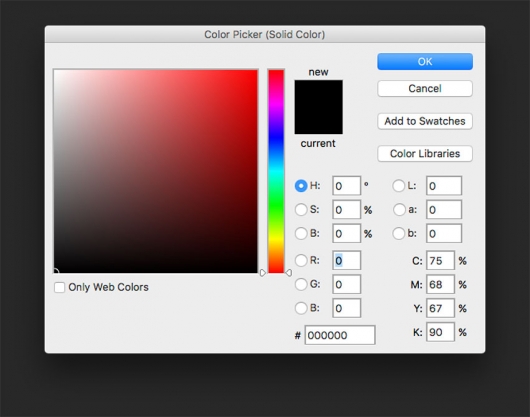Image resolution: width=530 pixels, height=417 pixels.
Task: Select the L lightness radio button
Action: pyautogui.click(x=399, y=186)
